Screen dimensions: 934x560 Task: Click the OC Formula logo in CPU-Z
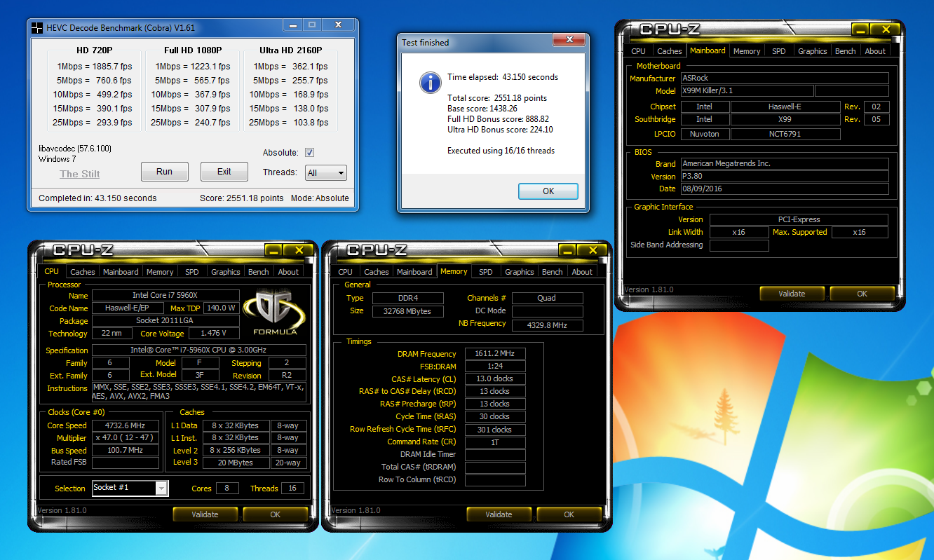275,312
